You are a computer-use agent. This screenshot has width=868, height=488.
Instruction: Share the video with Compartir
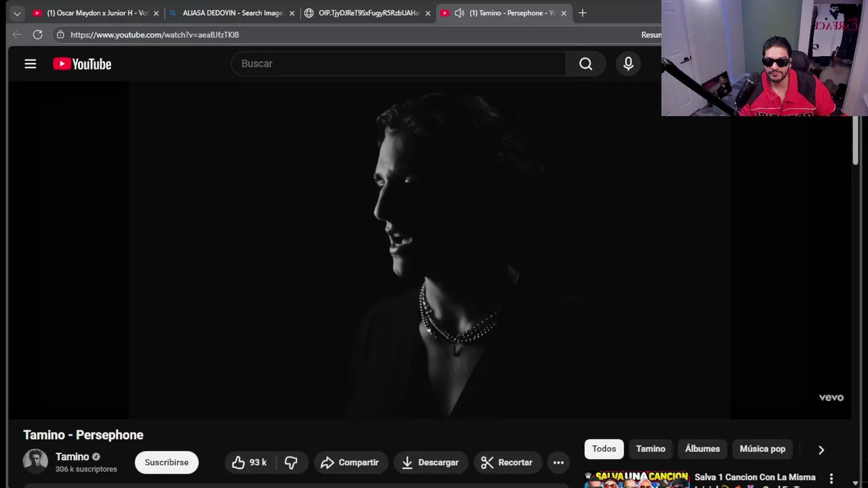coord(350,462)
